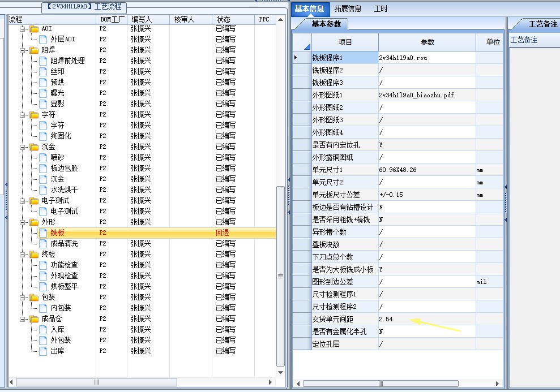Click the 项目 column header
The height and width of the screenshot is (392, 560).
[345, 42]
